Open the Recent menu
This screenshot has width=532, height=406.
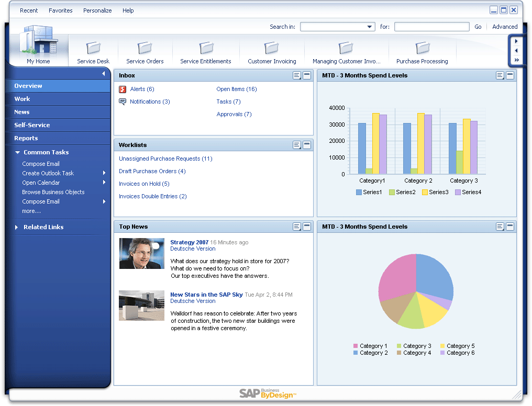pos(29,10)
